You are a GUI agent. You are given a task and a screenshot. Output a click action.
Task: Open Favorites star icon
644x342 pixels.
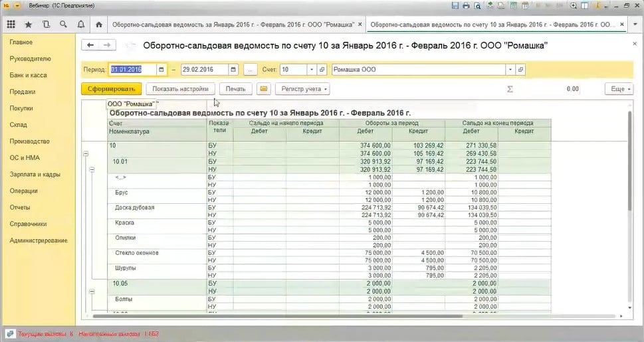click(28, 25)
